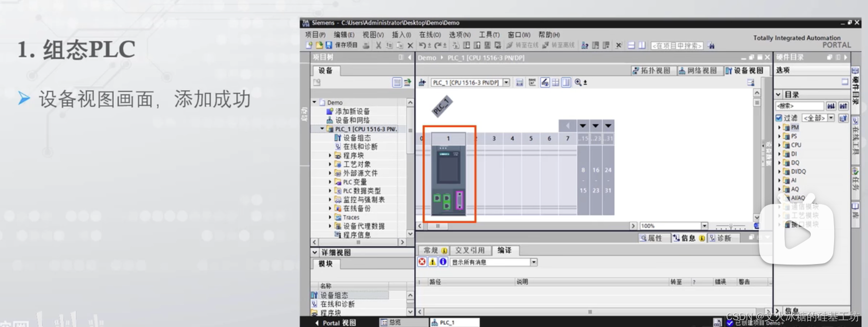
Task: Expand the 程序块 tree node
Action: click(x=330, y=156)
